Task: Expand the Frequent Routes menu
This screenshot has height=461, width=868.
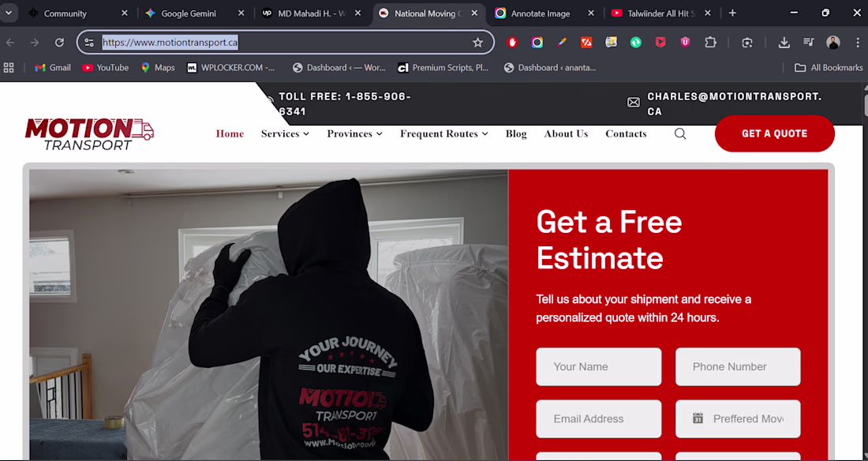Action: tap(444, 133)
